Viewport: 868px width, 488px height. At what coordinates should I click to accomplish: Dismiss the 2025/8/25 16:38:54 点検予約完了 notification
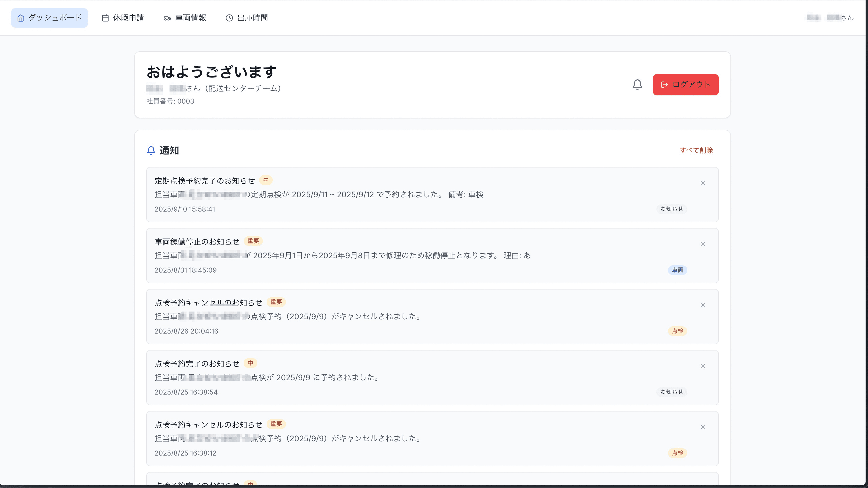[703, 366]
